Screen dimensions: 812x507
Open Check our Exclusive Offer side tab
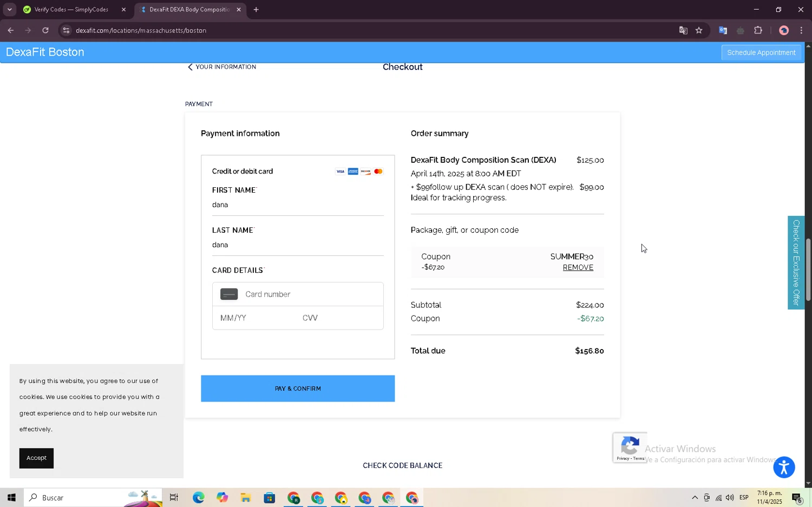click(796, 262)
